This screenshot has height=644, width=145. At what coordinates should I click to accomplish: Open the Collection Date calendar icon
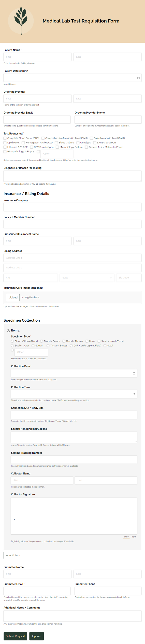(134, 373)
